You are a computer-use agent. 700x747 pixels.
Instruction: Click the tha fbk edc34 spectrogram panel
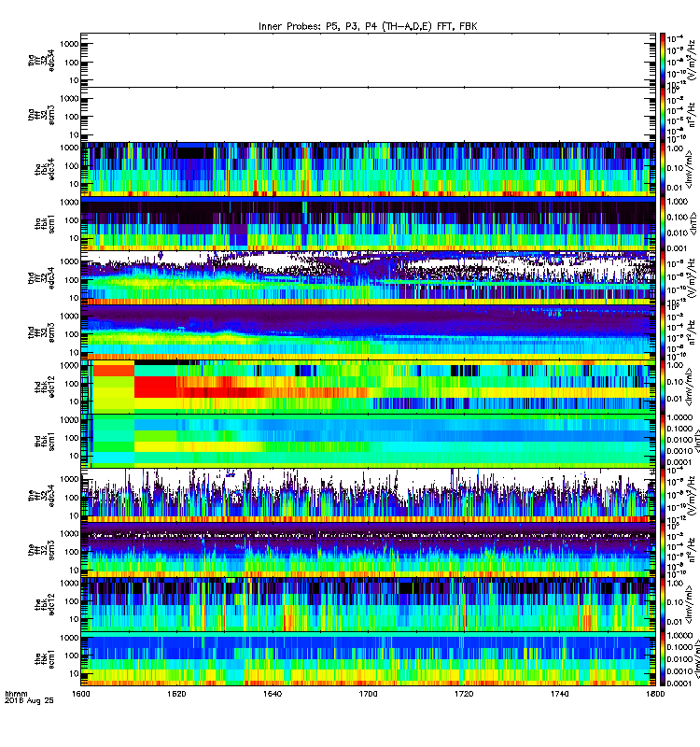pyautogui.click(x=368, y=169)
